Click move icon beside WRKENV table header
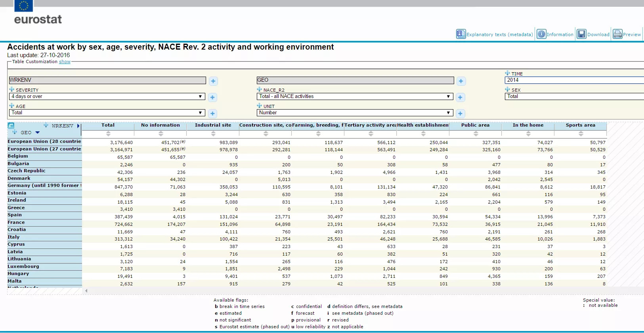 (x=46, y=125)
